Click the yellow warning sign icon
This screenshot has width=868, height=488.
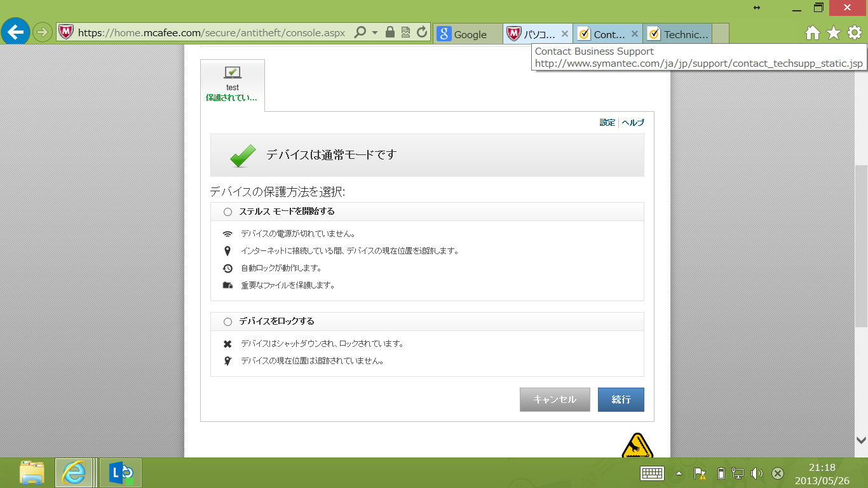pyautogui.click(x=637, y=445)
